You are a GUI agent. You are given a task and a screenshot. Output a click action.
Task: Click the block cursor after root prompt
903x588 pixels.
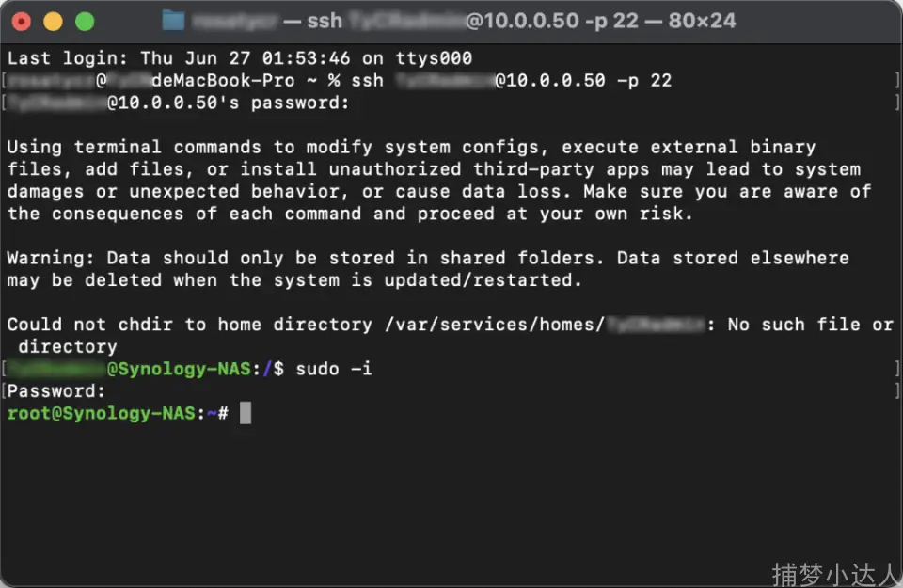pyautogui.click(x=246, y=413)
